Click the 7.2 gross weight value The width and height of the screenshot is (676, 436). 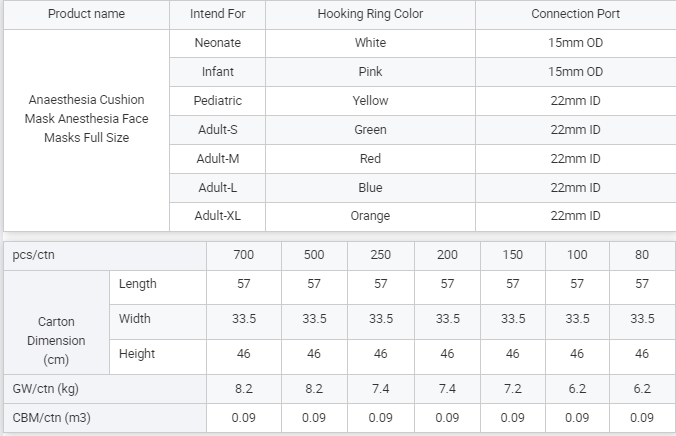coord(513,388)
